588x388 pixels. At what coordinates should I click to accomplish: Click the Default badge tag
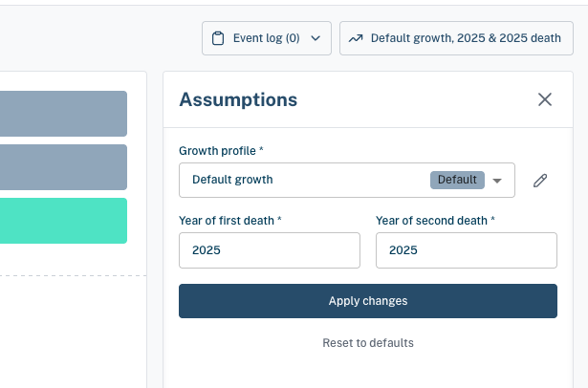point(457,180)
